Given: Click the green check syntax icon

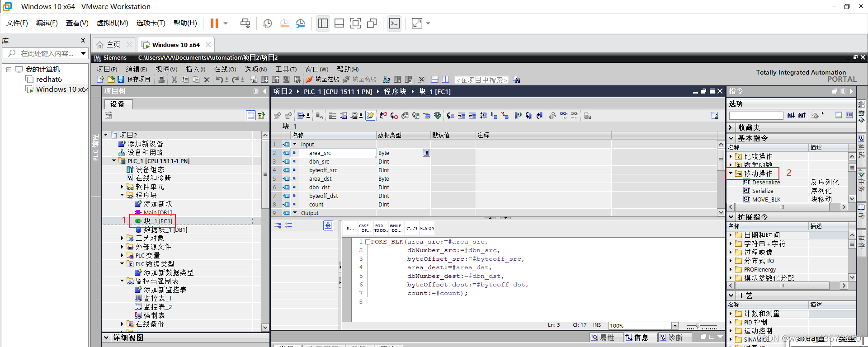Looking at the screenshot, I should click(438, 116).
